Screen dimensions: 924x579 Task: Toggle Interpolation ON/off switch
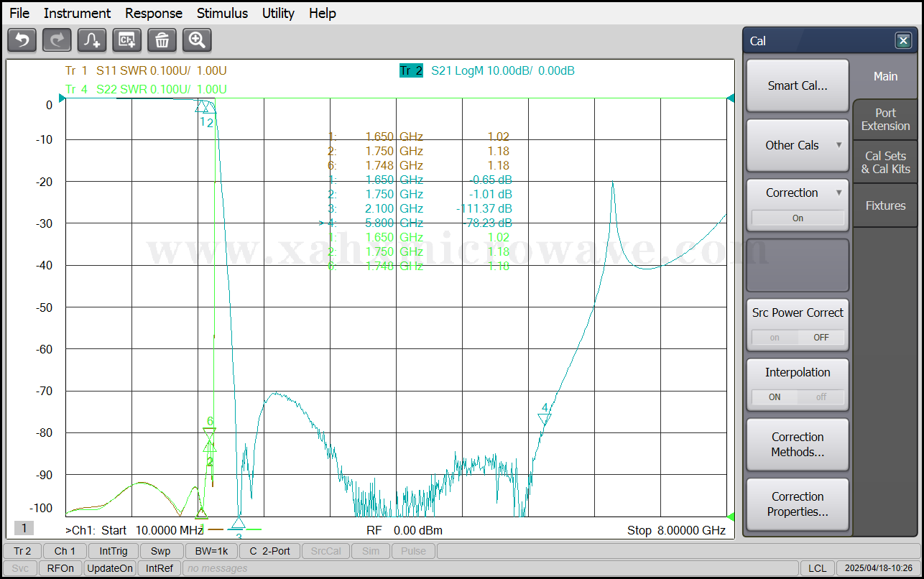point(798,397)
